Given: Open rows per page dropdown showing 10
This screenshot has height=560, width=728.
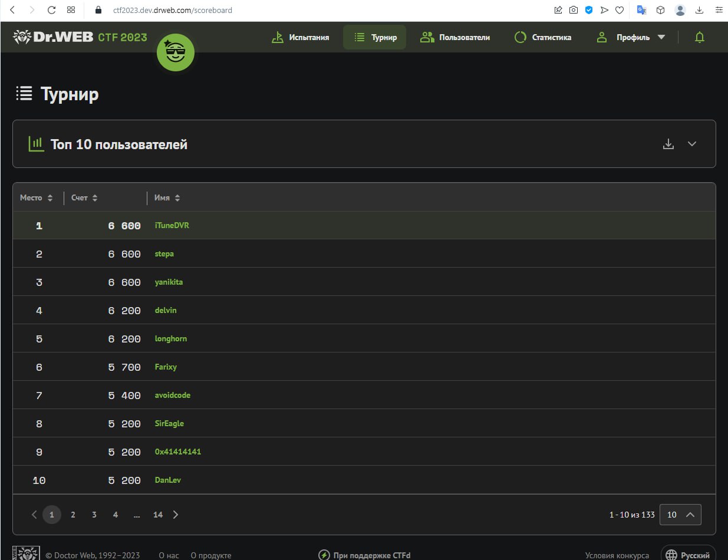Looking at the screenshot, I should [680, 515].
